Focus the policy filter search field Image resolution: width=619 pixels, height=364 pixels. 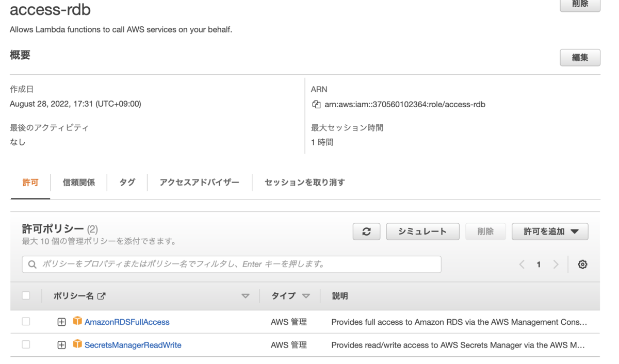[x=232, y=264]
